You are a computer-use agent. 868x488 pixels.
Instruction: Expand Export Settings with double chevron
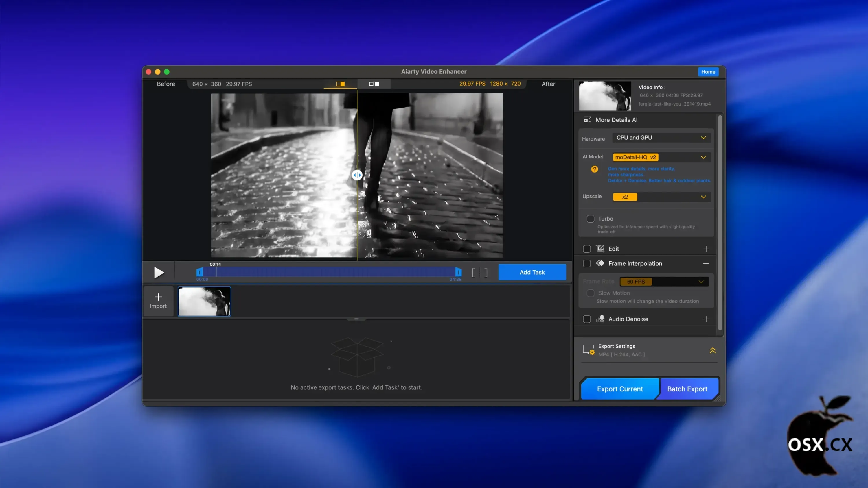click(712, 350)
